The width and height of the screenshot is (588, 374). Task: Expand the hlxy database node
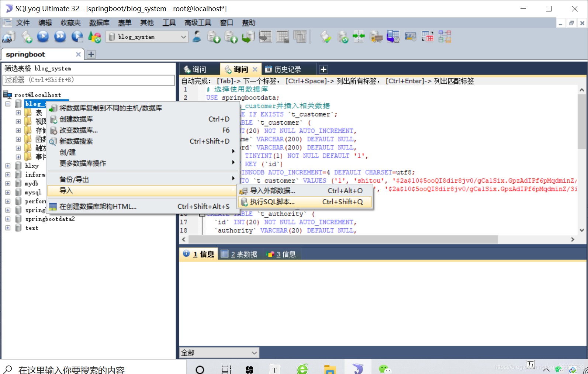point(8,166)
